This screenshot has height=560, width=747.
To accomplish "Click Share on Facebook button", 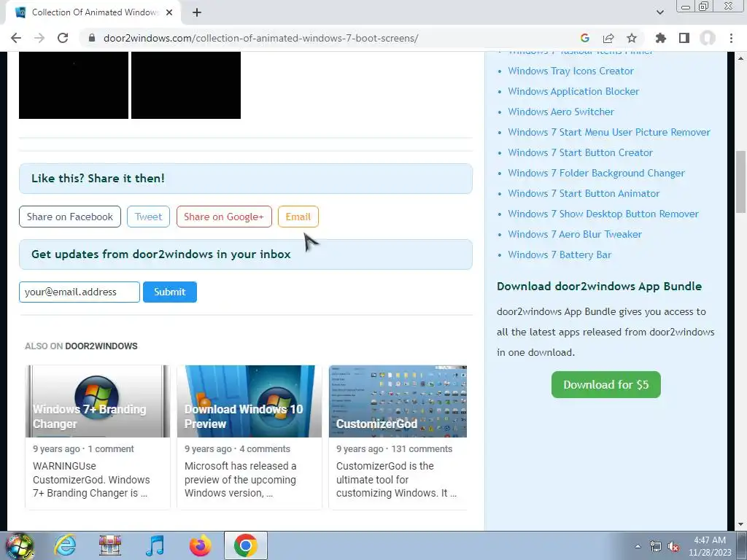I will pyautogui.click(x=70, y=217).
